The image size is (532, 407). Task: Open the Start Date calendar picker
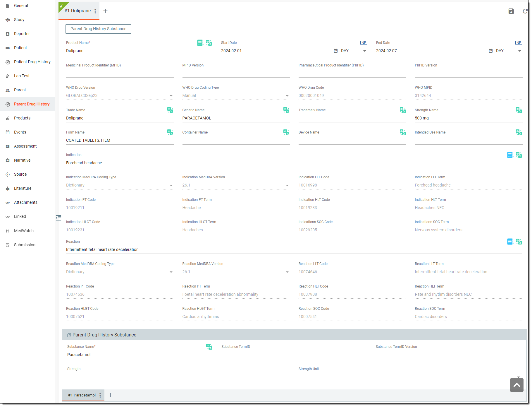click(x=336, y=51)
